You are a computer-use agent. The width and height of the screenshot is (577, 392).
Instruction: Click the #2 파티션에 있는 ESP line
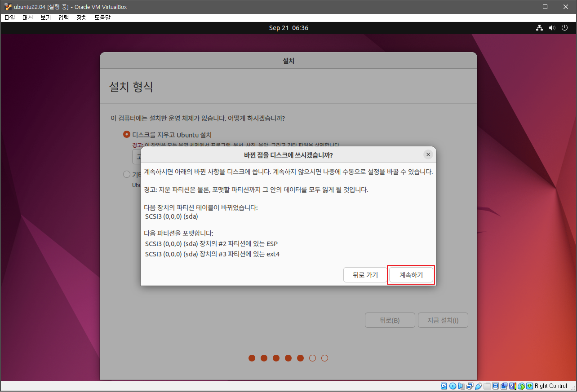(212, 244)
